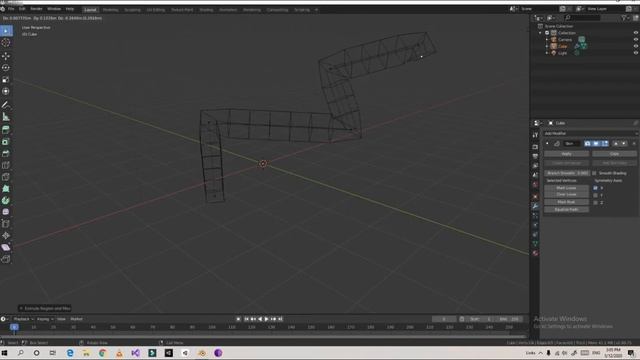Screen dimensions: 640x360
Task: Click Apply modifier button
Action: (x=567, y=153)
